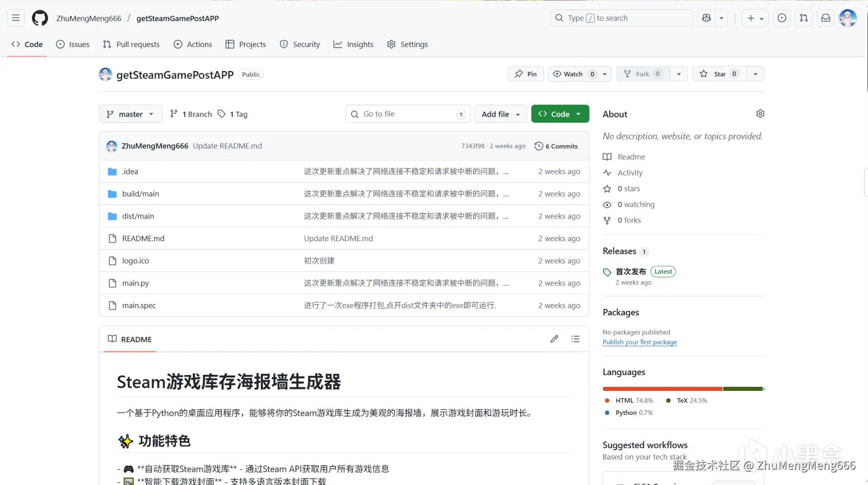The image size is (868, 485).
Task: Switch to the Code tab
Action: [27, 44]
